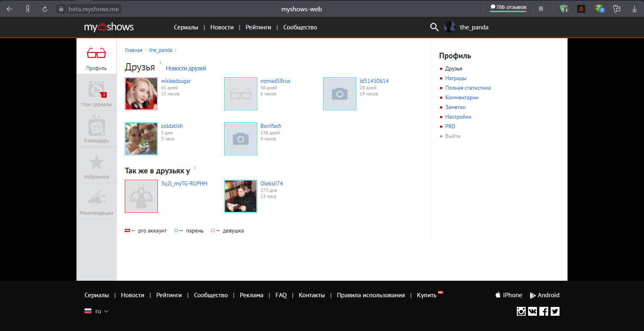Open Комментарии in profile menu

coord(462,98)
